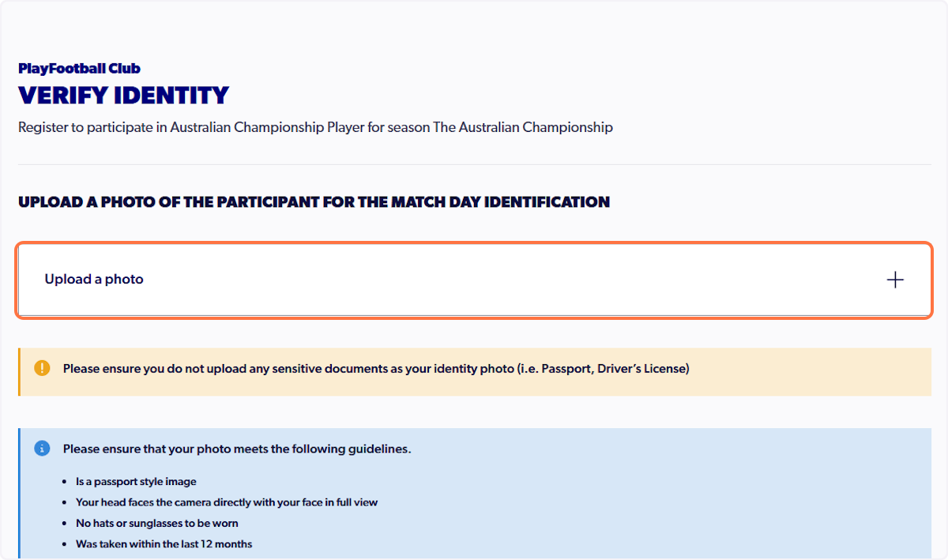Click the bullet before 12 months guideline

64,545
